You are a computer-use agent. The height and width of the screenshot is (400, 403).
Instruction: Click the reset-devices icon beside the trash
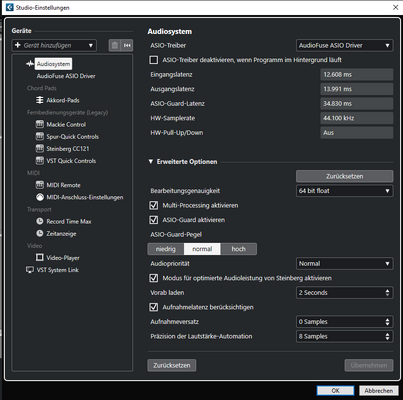pyautogui.click(x=127, y=45)
